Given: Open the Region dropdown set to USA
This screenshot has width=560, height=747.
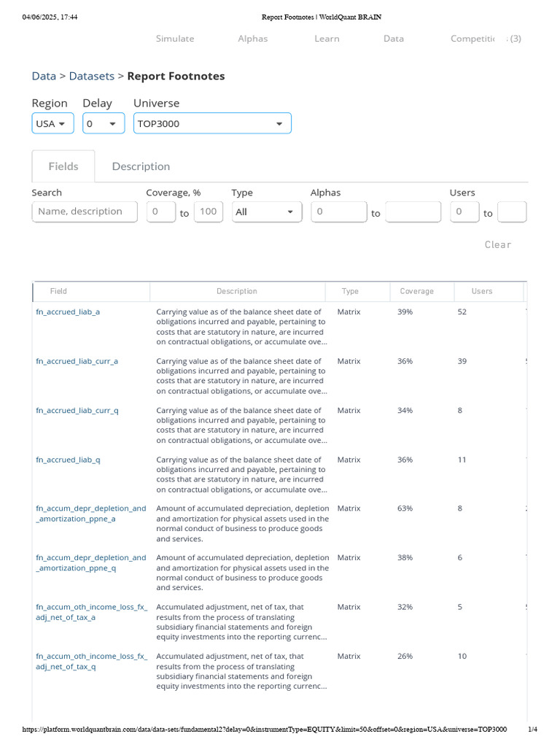Looking at the screenshot, I should click(52, 123).
